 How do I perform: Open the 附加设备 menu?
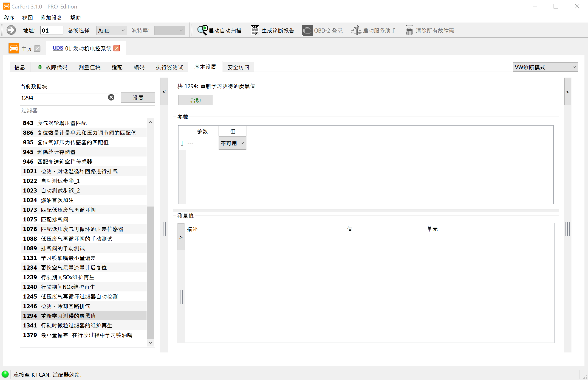(51, 18)
